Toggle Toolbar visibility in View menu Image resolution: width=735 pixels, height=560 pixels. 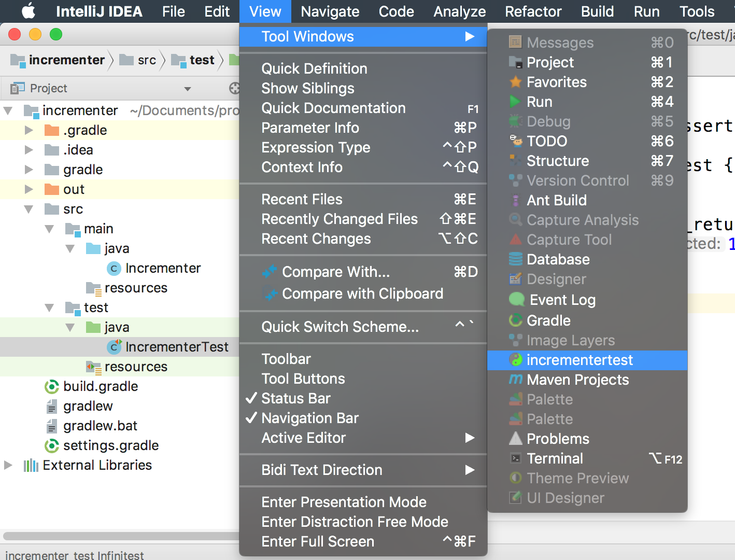(x=363, y=359)
